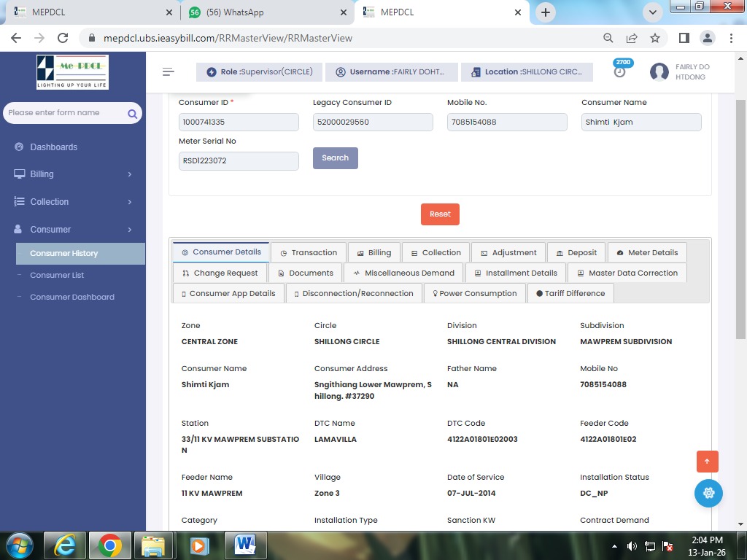Click the Search button

coord(336,158)
